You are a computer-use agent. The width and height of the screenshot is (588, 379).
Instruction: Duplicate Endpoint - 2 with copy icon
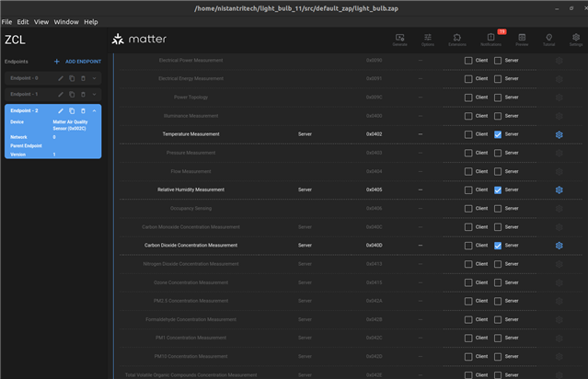click(72, 111)
